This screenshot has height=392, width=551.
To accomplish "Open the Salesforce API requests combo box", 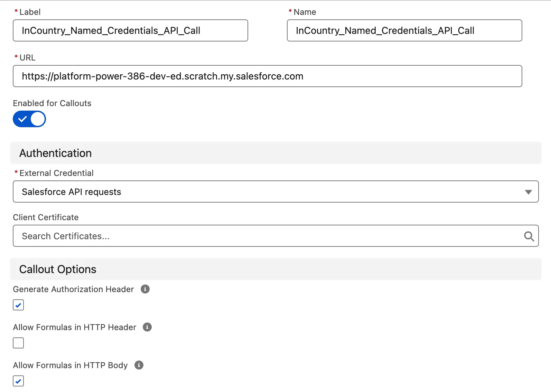I will [x=270, y=192].
